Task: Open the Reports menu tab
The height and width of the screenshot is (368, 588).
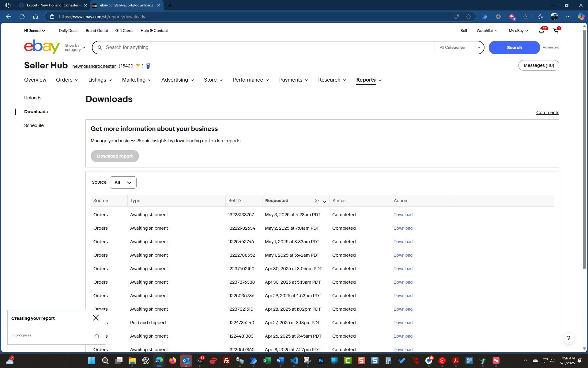Action: point(366,80)
